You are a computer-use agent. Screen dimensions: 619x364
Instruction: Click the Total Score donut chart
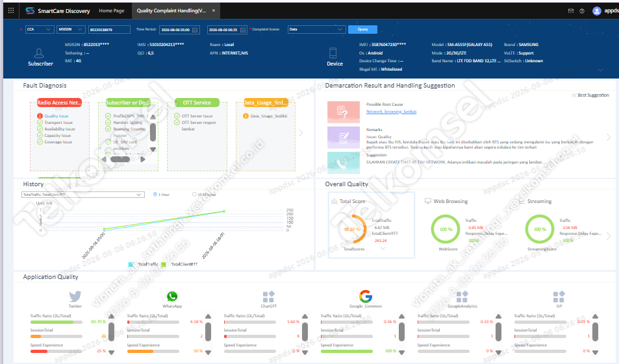coord(352,229)
